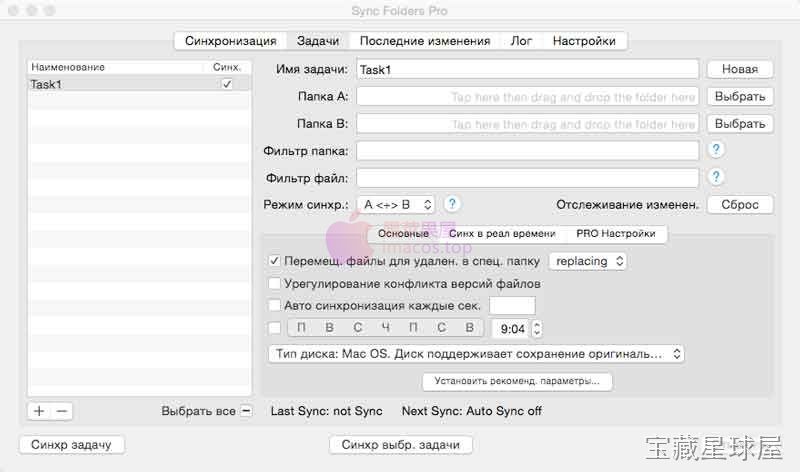This screenshot has width=800, height=472.
Task: Open help for folder filter
Action: point(716,150)
